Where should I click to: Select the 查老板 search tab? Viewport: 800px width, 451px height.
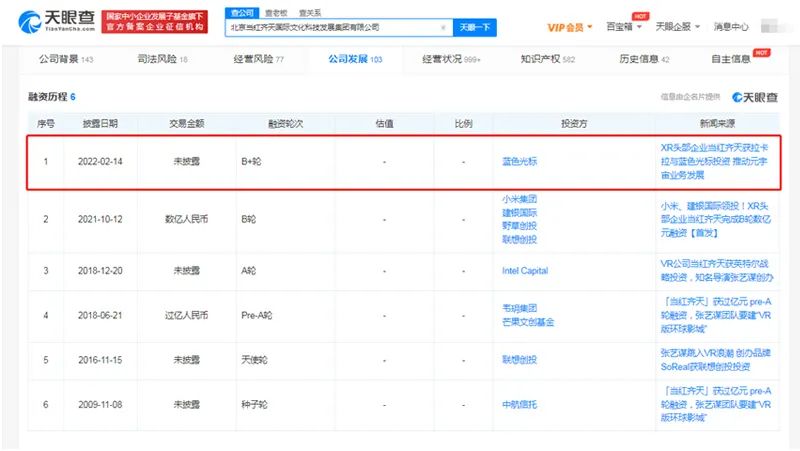[x=274, y=12]
